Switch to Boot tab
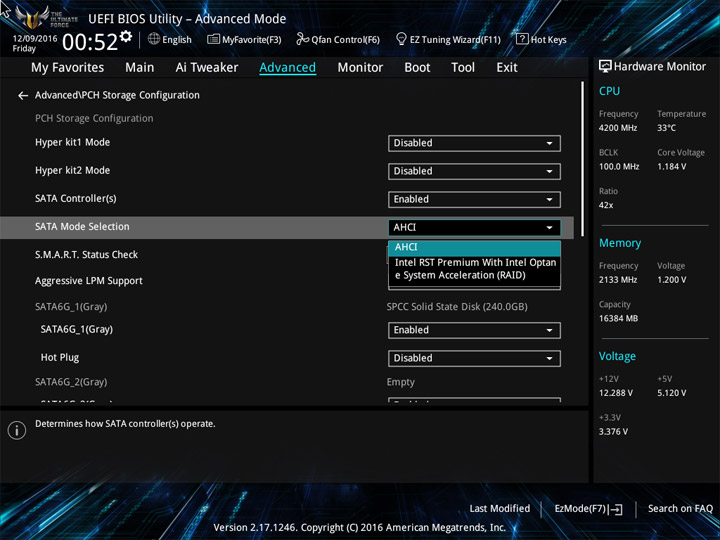The width and height of the screenshot is (720, 540). [x=417, y=68]
